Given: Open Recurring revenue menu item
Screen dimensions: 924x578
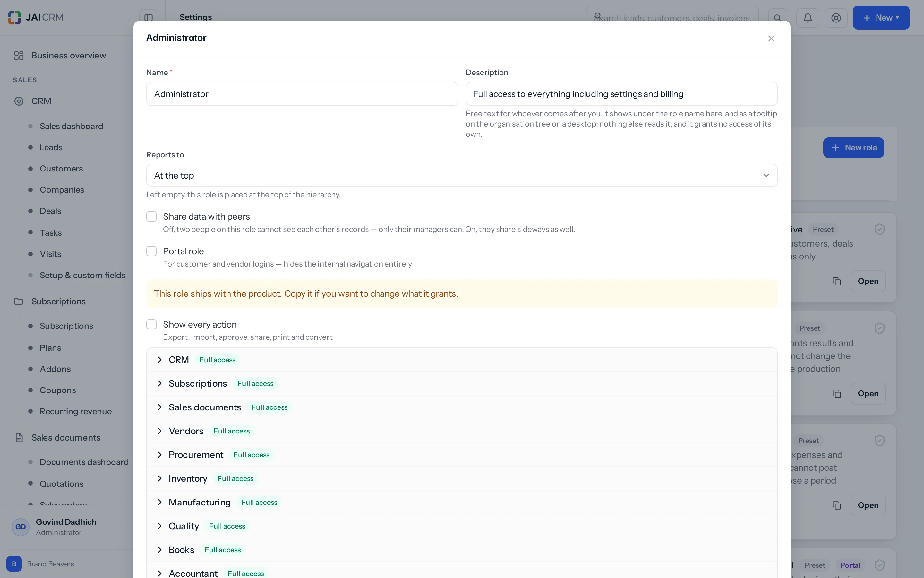Looking at the screenshot, I should click(76, 411).
